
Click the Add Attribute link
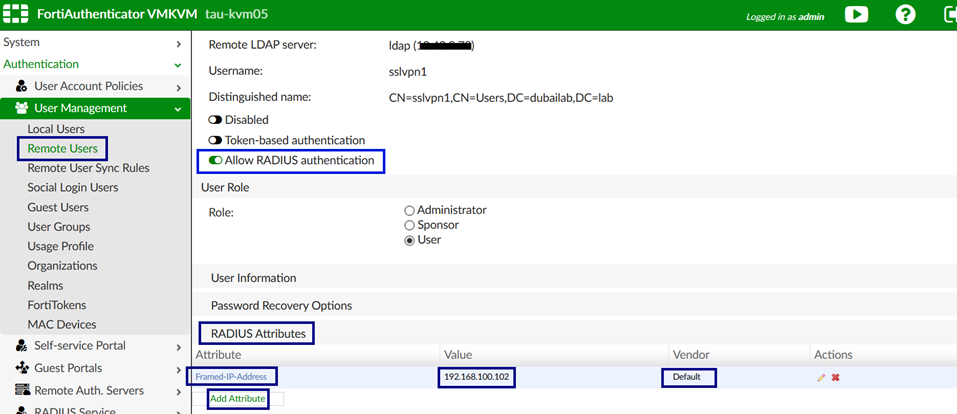tap(238, 399)
